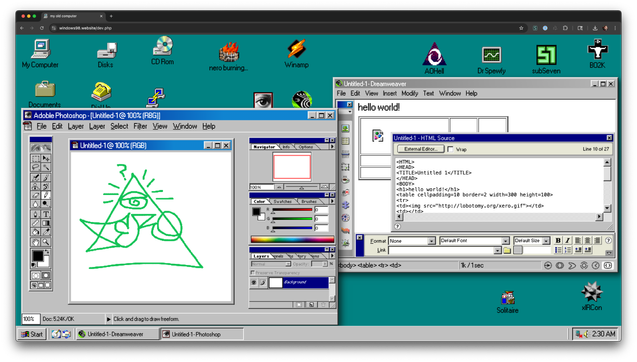Open the Format dropdown set to None

[x=431, y=241]
